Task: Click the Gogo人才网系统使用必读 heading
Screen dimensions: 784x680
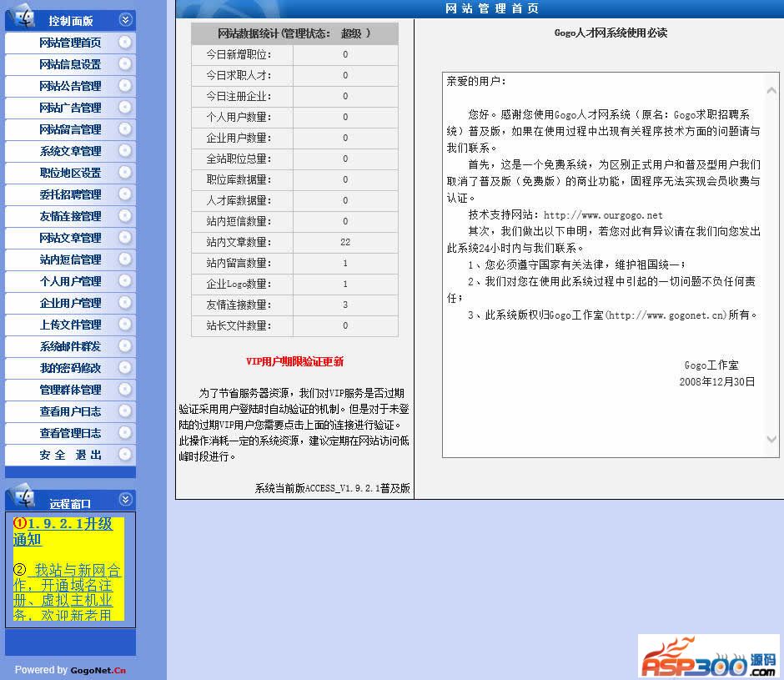Action: (x=611, y=33)
